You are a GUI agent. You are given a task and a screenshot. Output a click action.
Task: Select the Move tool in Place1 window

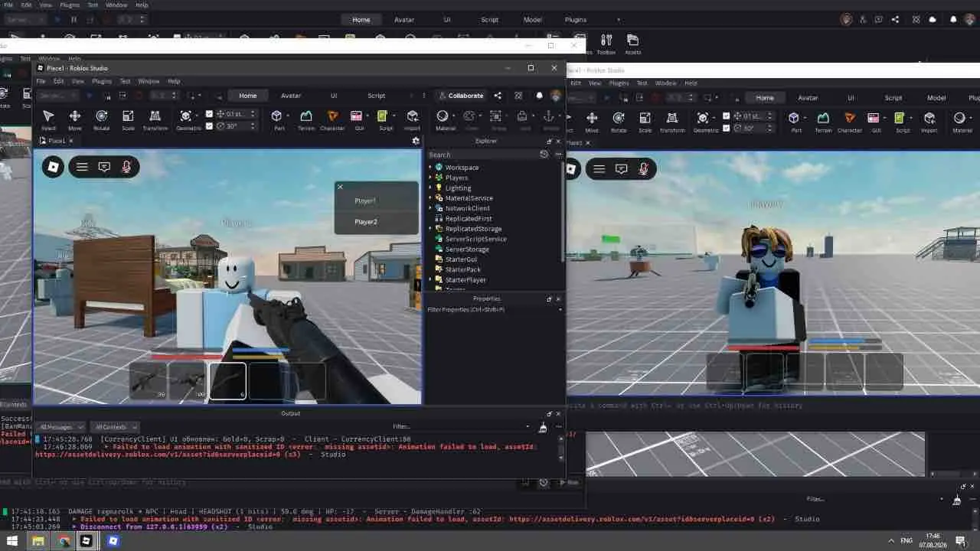(x=75, y=119)
